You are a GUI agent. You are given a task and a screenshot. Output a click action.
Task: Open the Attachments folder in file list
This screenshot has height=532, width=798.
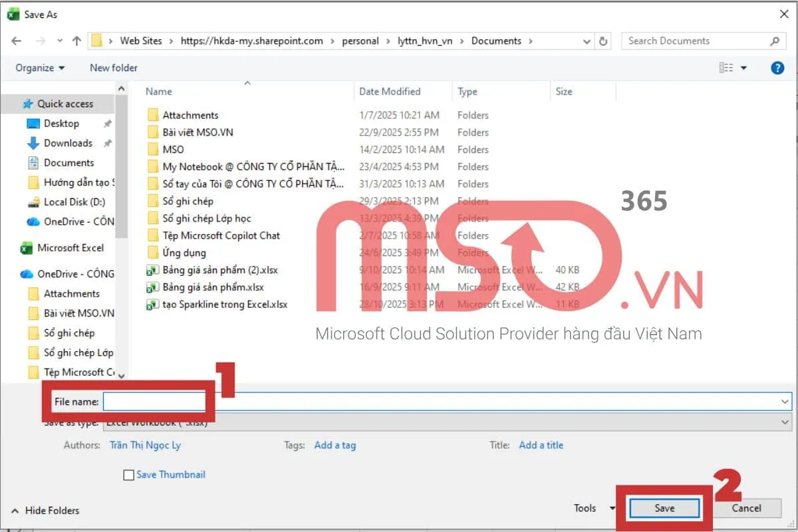click(x=190, y=115)
